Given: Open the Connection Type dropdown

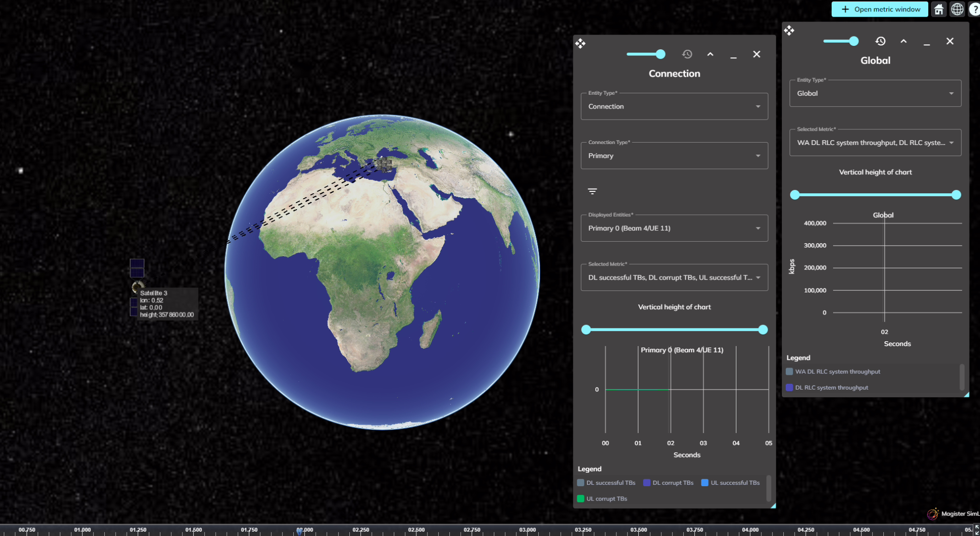Looking at the screenshot, I should (x=674, y=156).
